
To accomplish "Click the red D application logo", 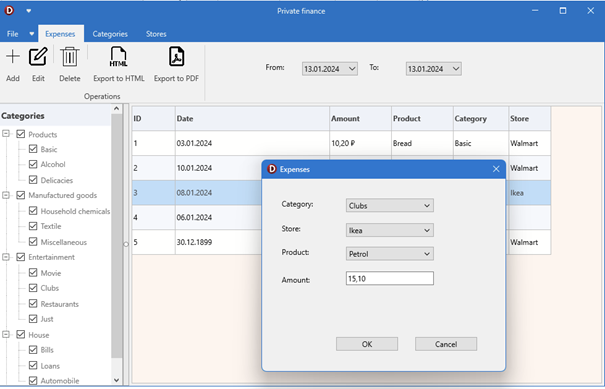I will click(9, 10).
